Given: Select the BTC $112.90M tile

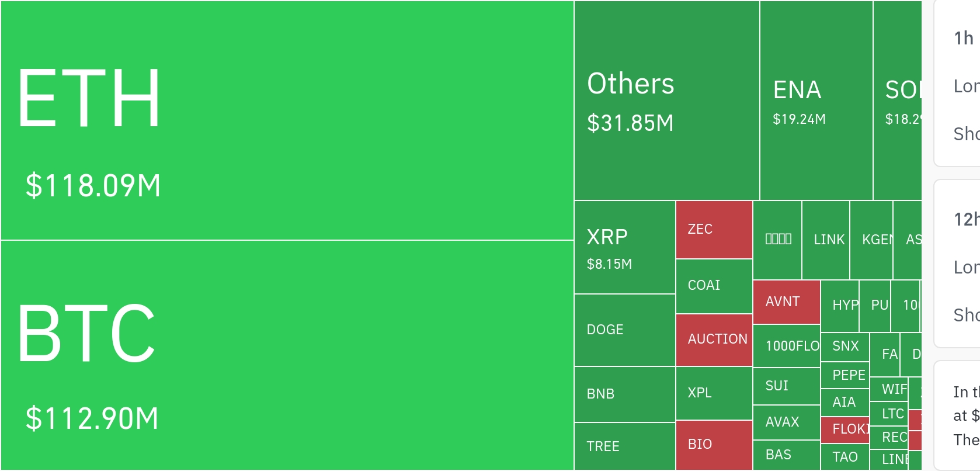Looking at the screenshot, I should coord(287,355).
